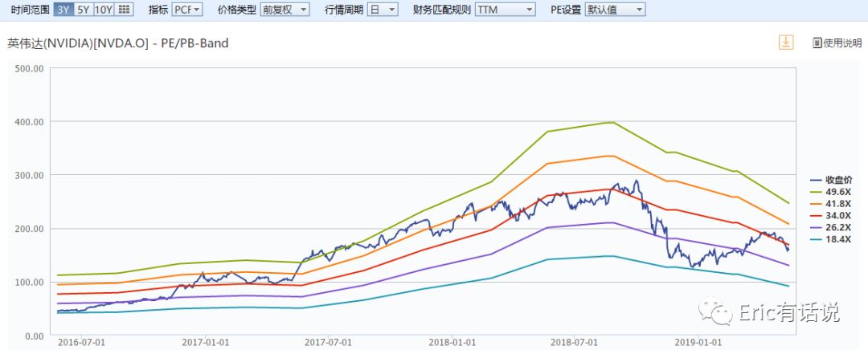Toggle the 34.0X band legend entry

(x=829, y=216)
